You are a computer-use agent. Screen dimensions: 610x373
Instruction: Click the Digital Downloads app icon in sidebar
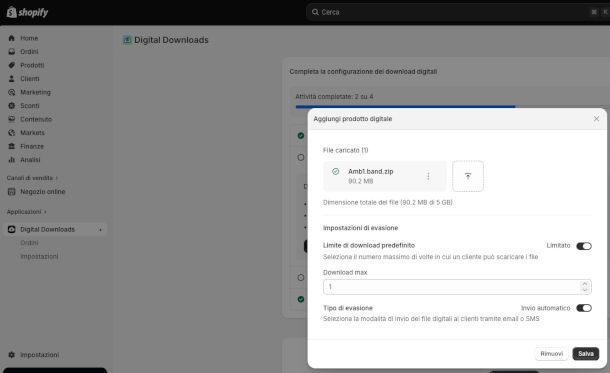[x=12, y=229]
